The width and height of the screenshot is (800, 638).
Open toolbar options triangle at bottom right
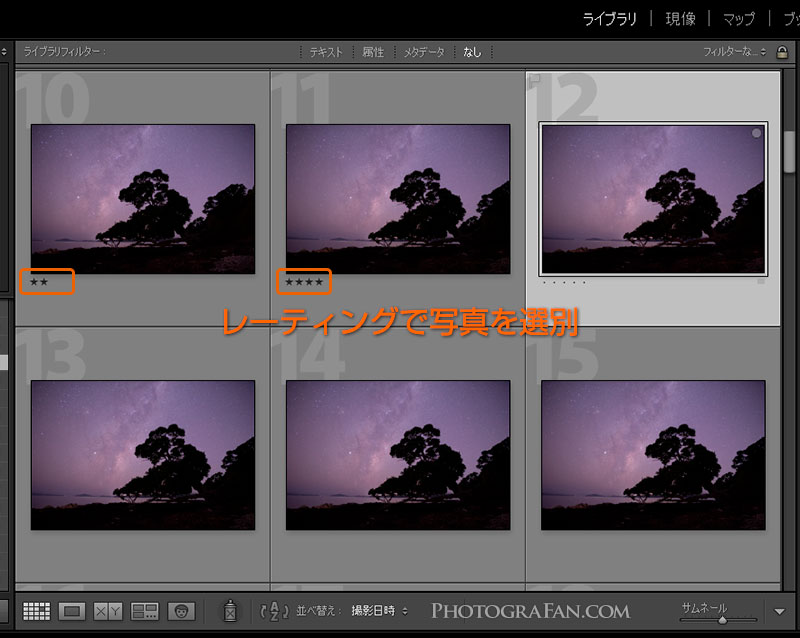779,611
